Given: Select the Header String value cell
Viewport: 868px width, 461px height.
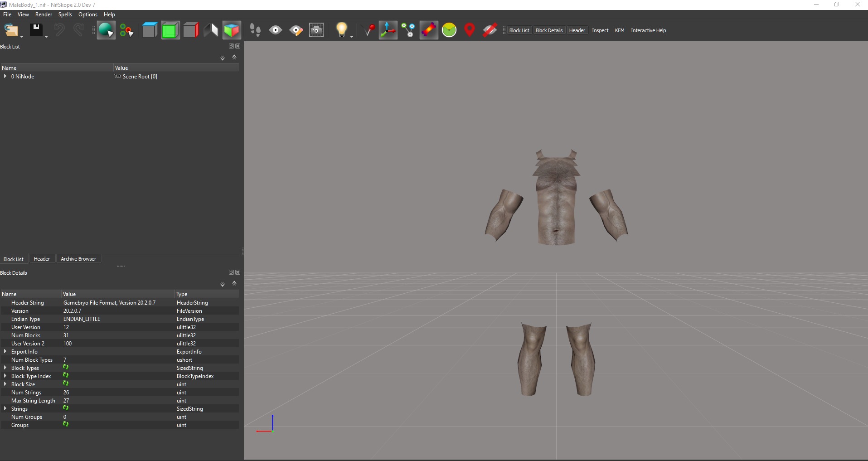Looking at the screenshot, I should (109, 303).
